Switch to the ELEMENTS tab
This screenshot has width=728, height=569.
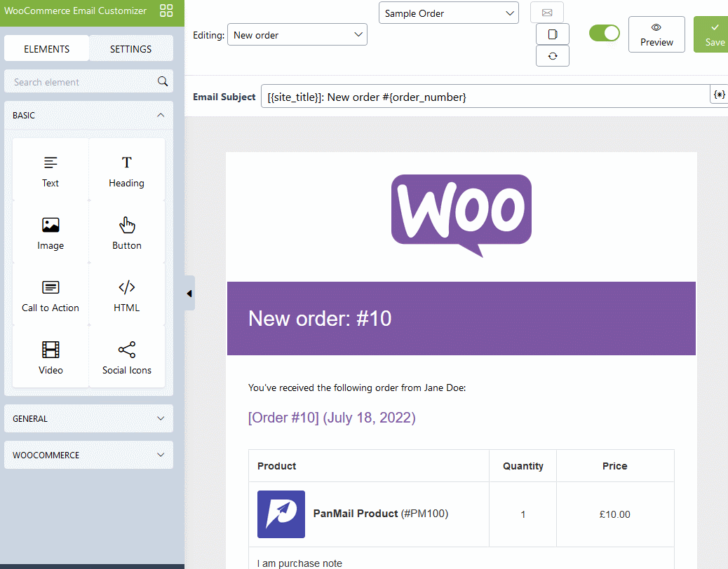click(x=46, y=48)
